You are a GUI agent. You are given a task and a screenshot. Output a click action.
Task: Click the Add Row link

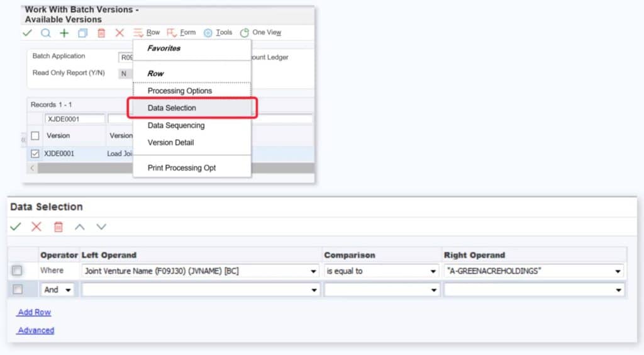point(34,312)
